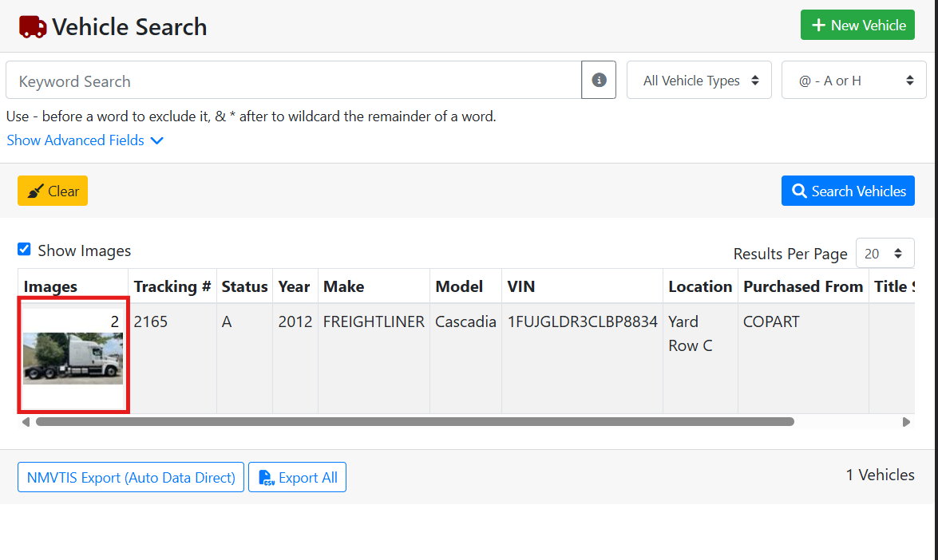Click the Cascadia model cell
Viewport: 938px width, 560px height.
pos(465,358)
